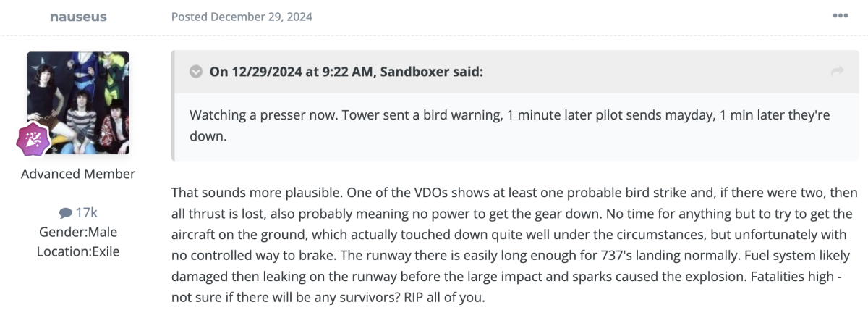
Task: Open the Posted December 29, 2024 permalink
Action: click(x=242, y=17)
